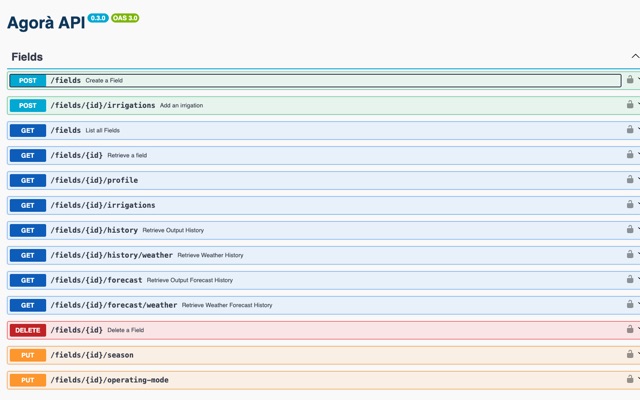This screenshot has height=400, width=640.
Task: Click the lock icon on /fields/{id}/history Retrieve Output History row
Action: pos(630,229)
